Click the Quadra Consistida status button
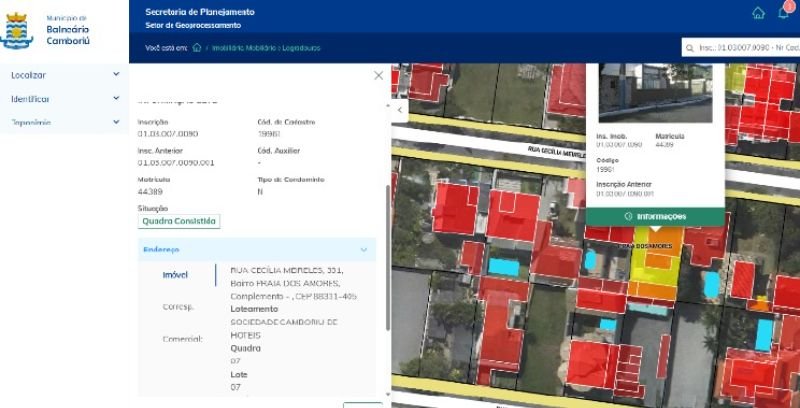 tap(178, 221)
